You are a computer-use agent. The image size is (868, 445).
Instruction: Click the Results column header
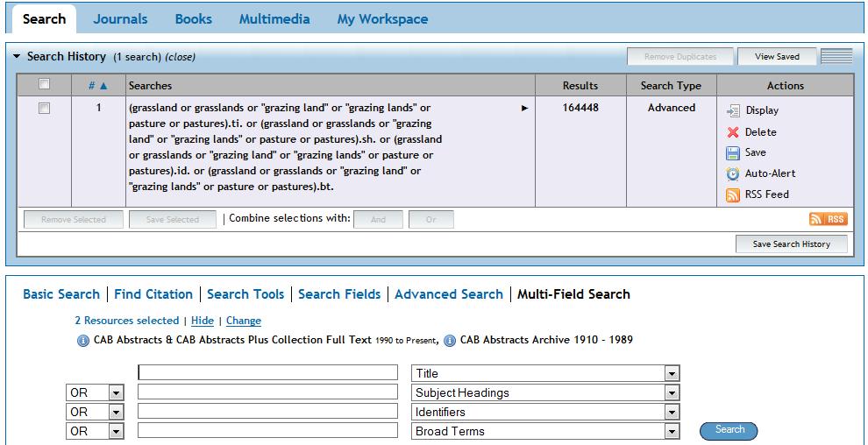click(580, 86)
